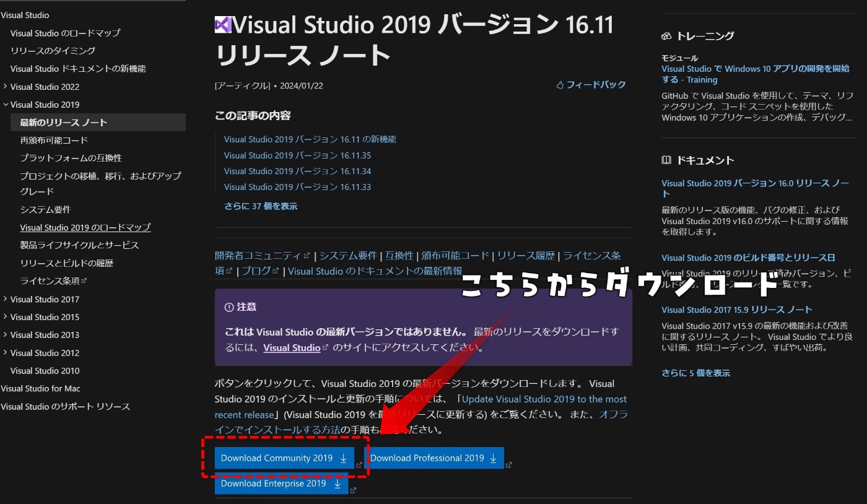
Task: Open システム要件 sidebar entry
Action: [x=45, y=209]
